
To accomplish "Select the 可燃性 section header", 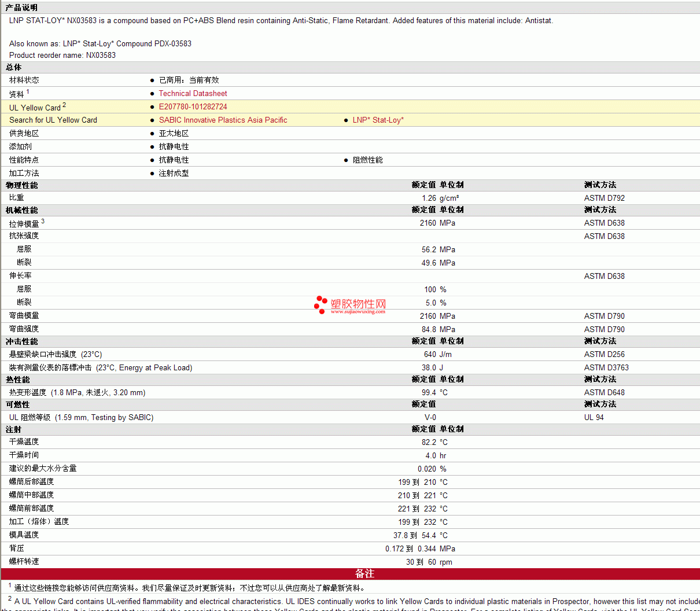I will (17, 404).
